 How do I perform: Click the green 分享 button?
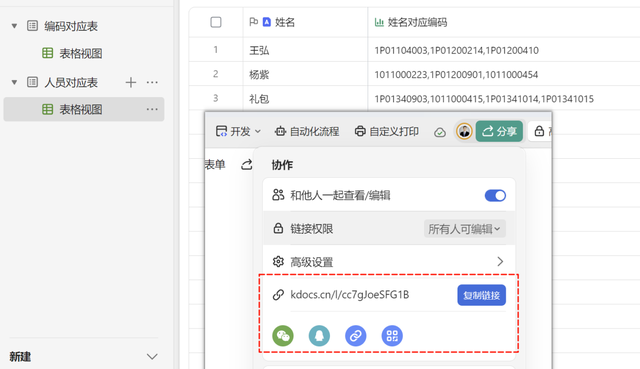point(499,131)
